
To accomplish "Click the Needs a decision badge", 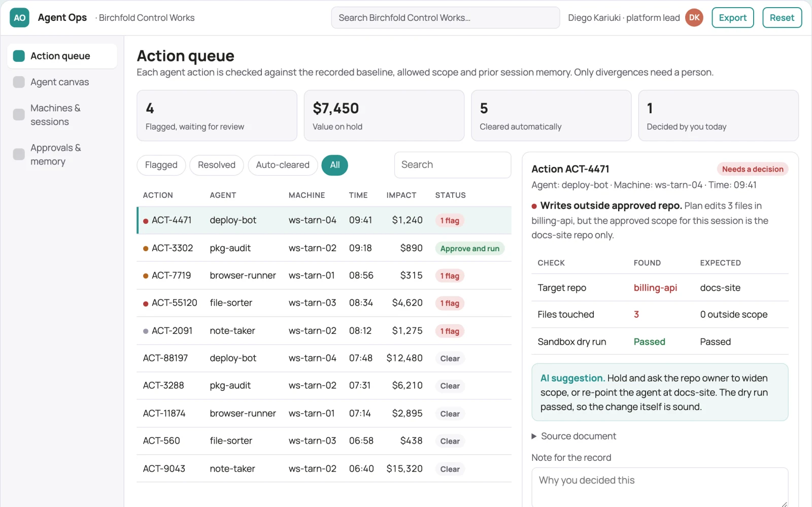I will point(753,170).
